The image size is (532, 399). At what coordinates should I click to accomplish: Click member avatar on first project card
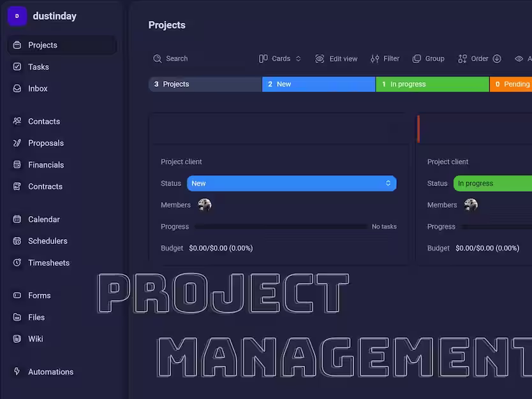(205, 205)
